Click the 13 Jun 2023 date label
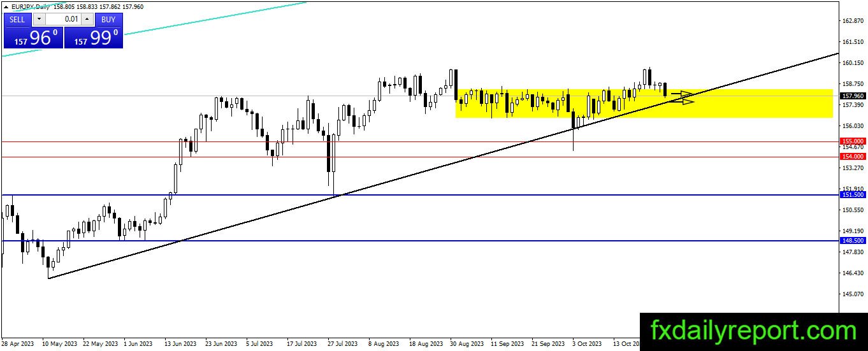This screenshot has width=868, height=351. coord(182,344)
